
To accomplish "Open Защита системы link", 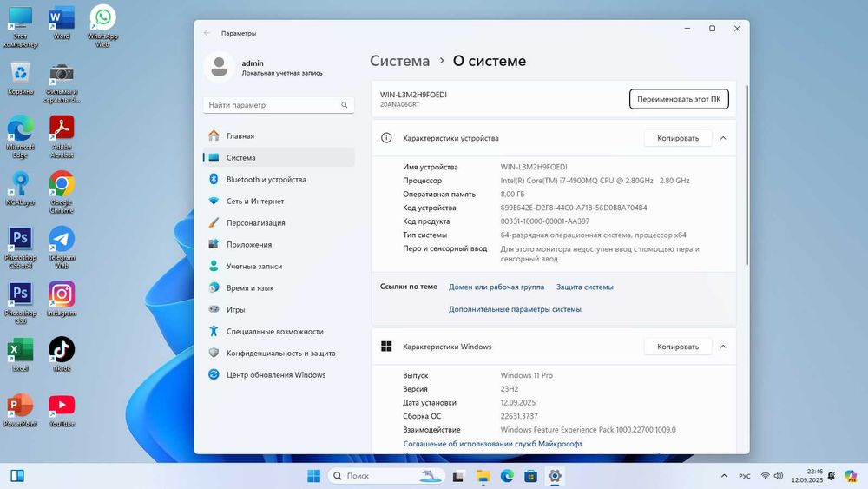I will coord(584,287).
